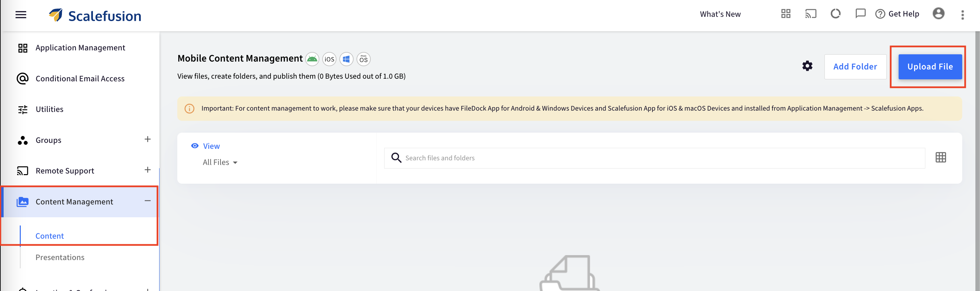Click the page vertical scrollbar
Image resolution: width=980 pixels, height=291 pixels.
click(977, 161)
